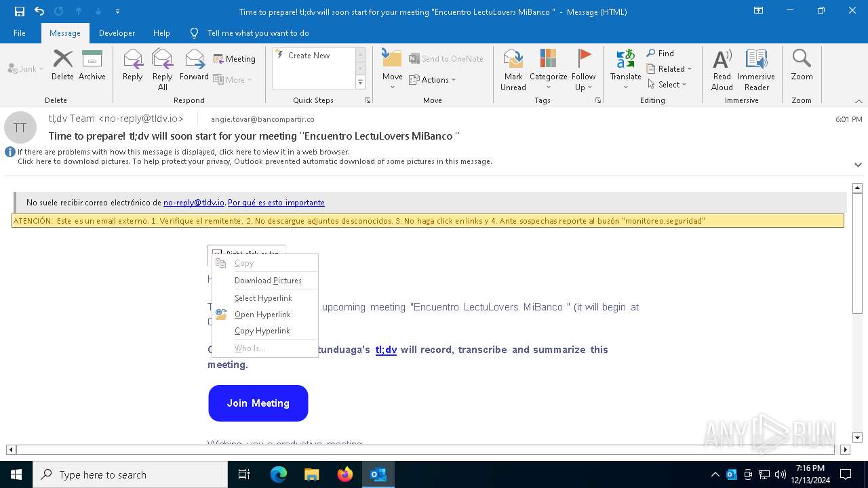Switch to the Message ribbon tab
868x488 pixels.
[64, 33]
